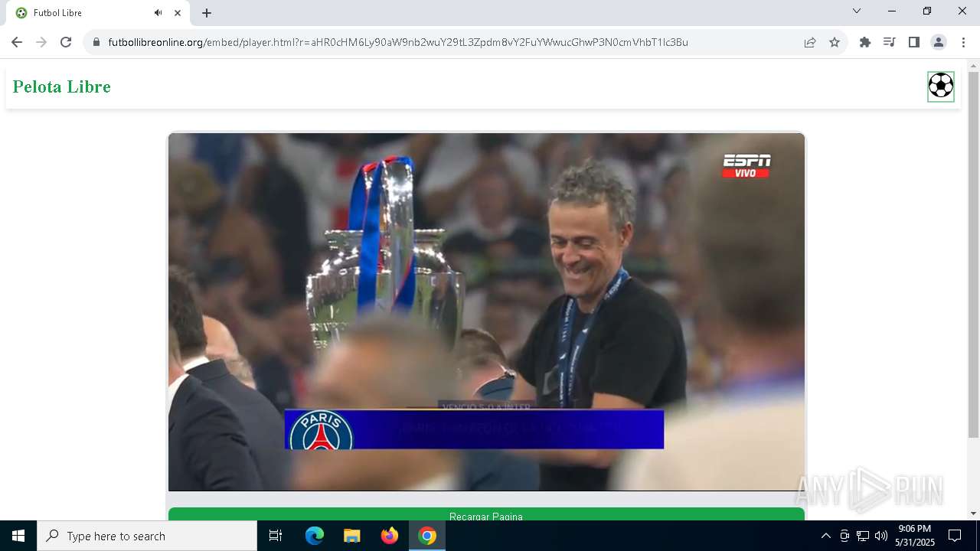Expand the tab search chevron
Image resolution: width=980 pixels, height=551 pixels.
pyautogui.click(x=857, y=11)
